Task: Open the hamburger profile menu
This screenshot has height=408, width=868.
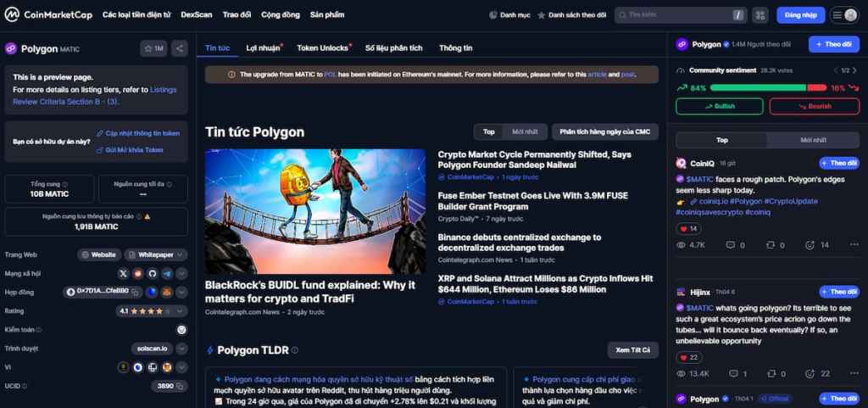Action: (844, 15)
